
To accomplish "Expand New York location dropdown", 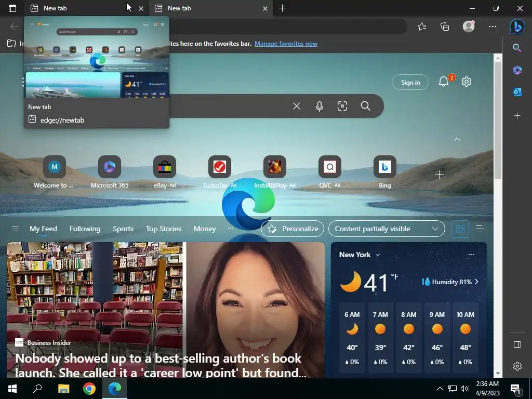I will [378, 255].
